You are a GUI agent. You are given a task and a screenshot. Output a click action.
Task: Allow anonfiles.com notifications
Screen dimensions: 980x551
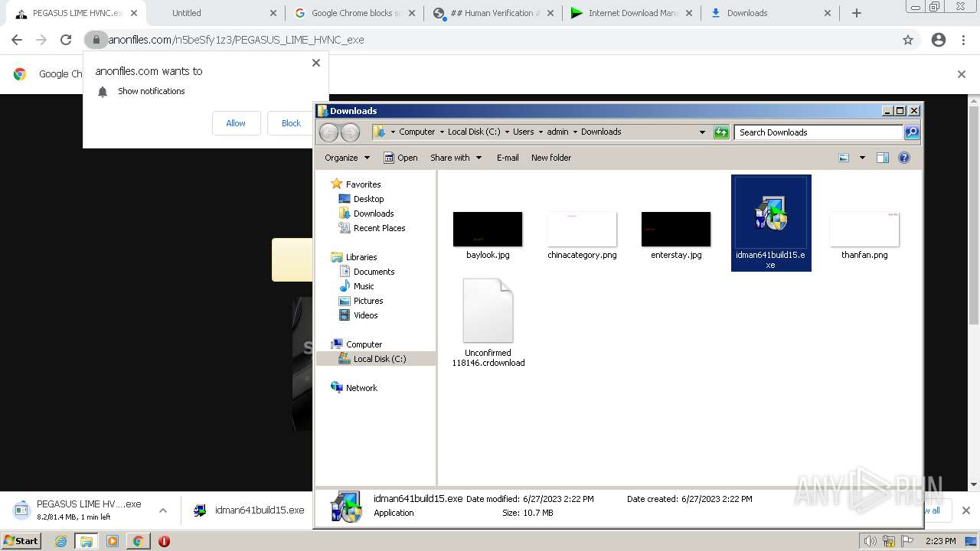[x=236, y=123]
